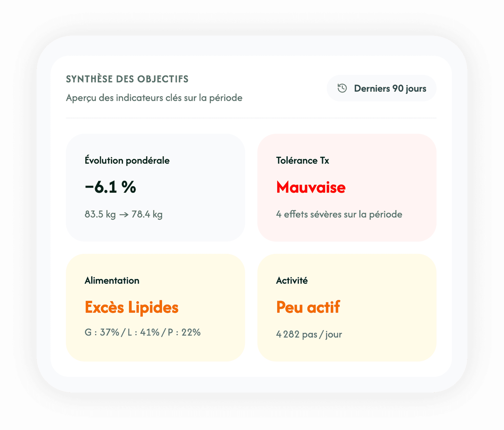Click the 78.4 kg final weight
Viewport: 504px width, 430px height.
pyautogui.click(x=147, y=214)
